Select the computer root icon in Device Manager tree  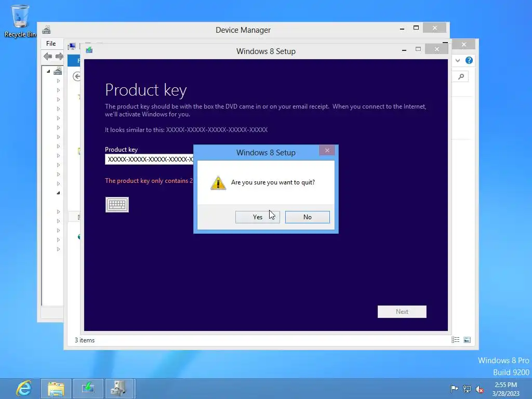58,71
